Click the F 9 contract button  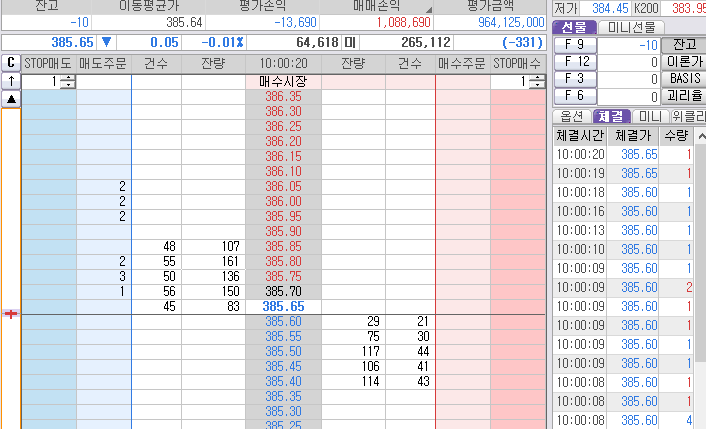pyautogui.click(x=575, y=45)
